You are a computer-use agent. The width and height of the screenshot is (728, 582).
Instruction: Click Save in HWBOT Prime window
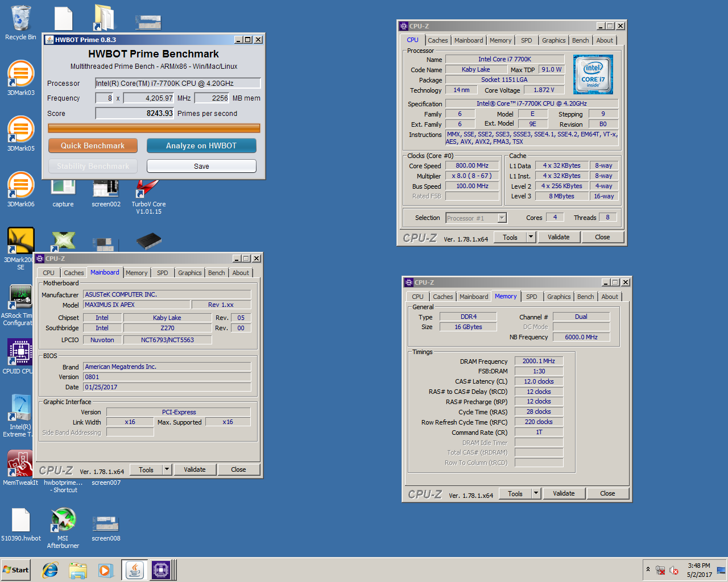click(201, 166)
